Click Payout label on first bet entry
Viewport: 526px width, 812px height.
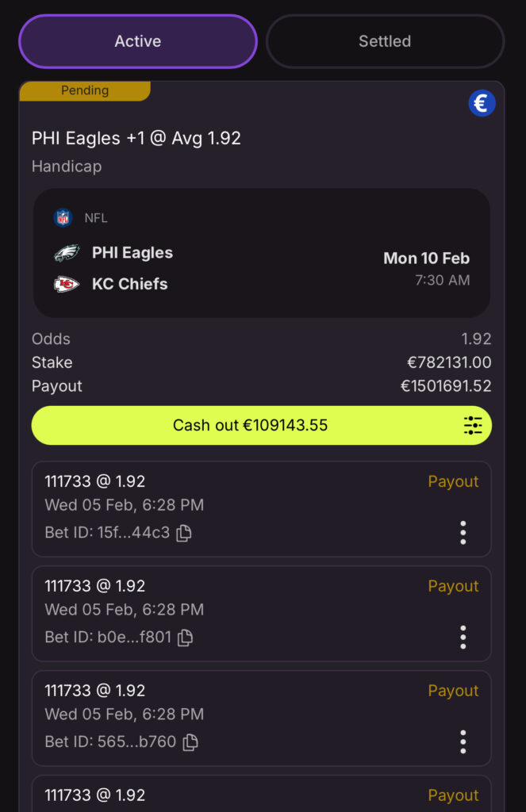453,482
